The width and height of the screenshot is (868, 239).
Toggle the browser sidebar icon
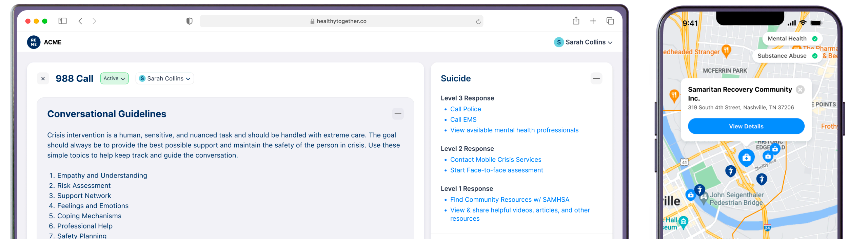63,21
